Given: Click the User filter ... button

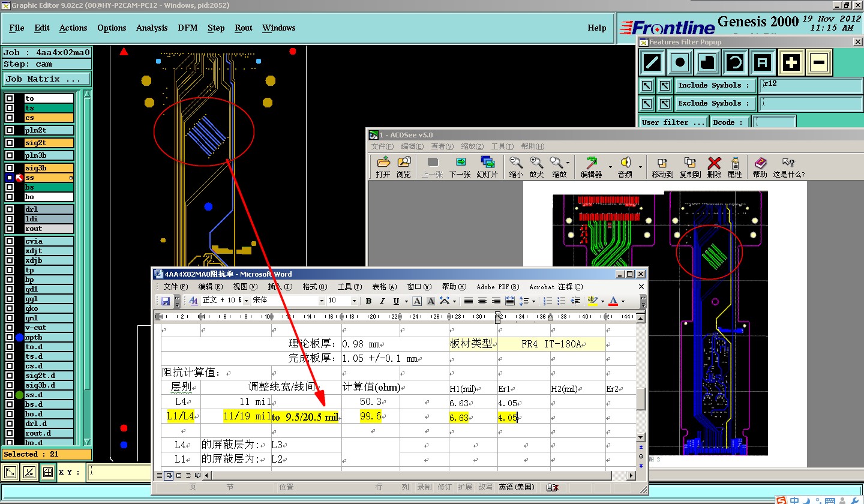Looking at the screenshot, I should coord(673,122).
